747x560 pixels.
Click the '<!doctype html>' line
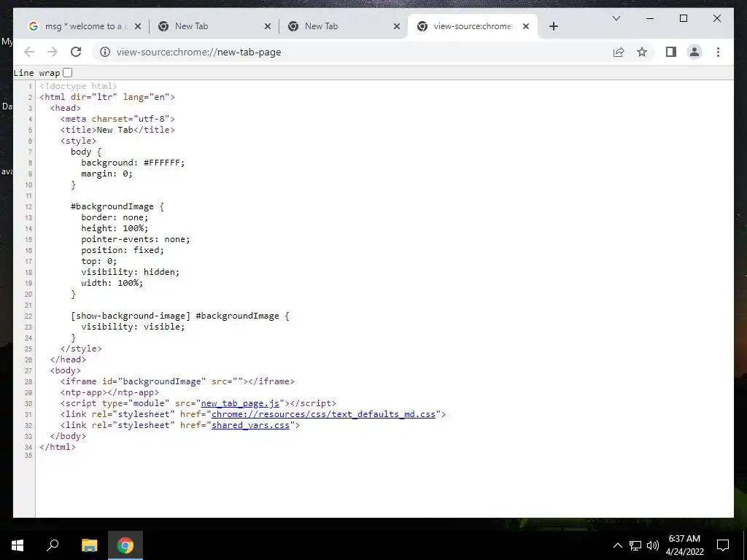[x=78, y=86]
